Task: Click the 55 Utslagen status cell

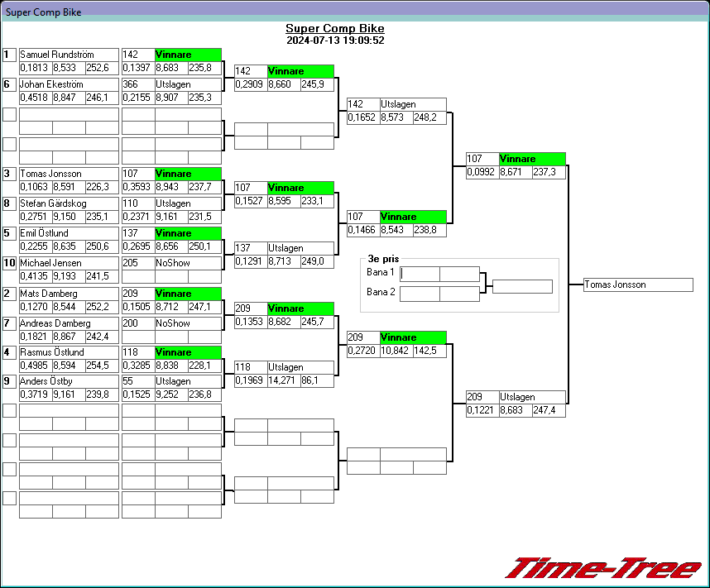Action: tap(189, 381)
